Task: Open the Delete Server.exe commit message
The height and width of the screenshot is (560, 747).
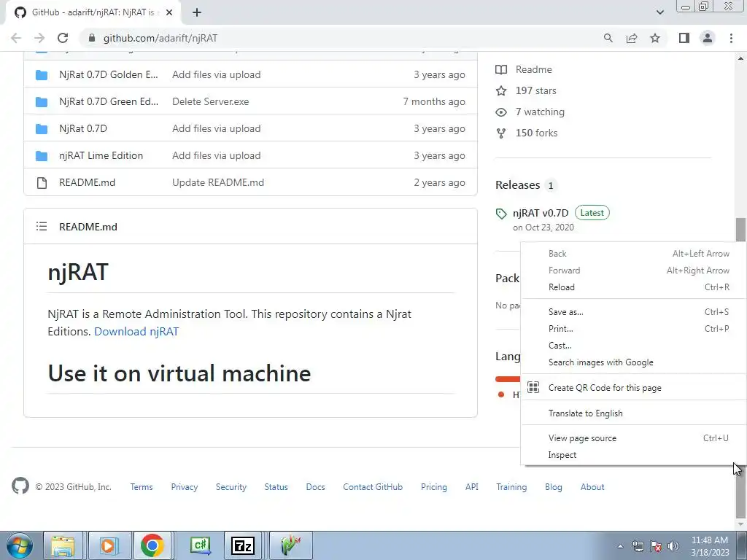Action: (211, 102)
